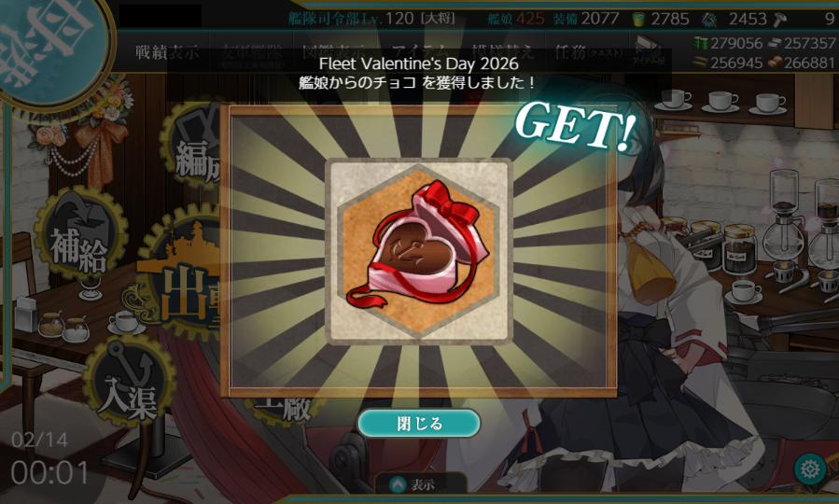Click the development material icon

tap(710, 20)
